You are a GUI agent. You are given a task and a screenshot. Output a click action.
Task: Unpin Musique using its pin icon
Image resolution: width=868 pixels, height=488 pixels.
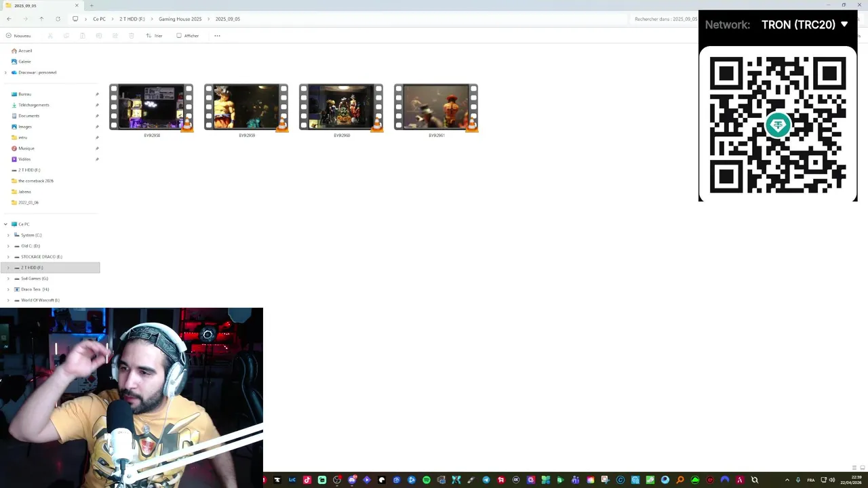(x=97, y=148)
